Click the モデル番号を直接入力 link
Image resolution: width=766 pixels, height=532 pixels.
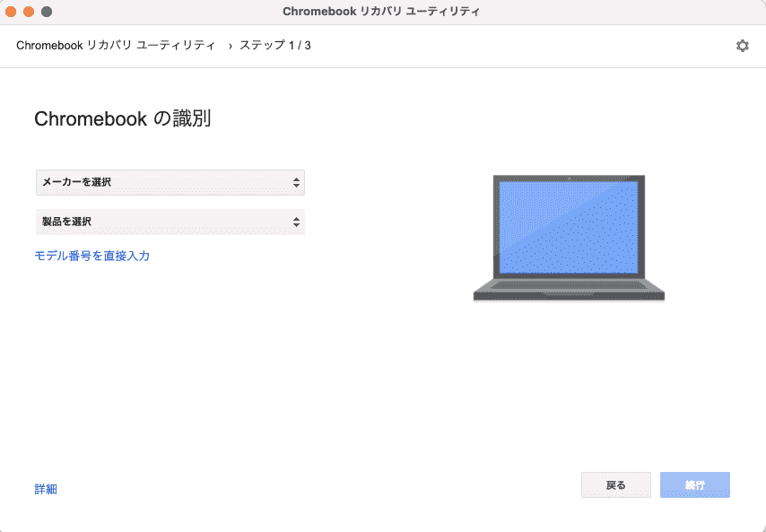coord(91,256)
